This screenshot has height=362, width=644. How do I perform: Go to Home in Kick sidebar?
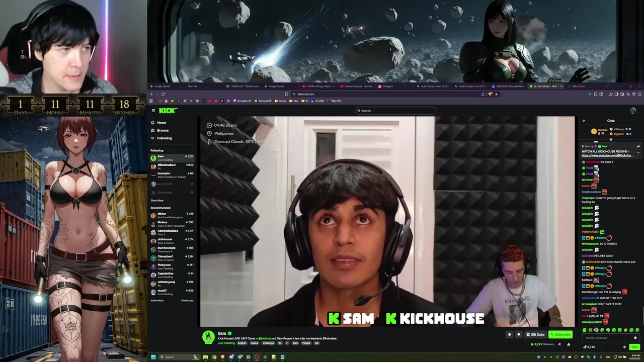coord(162,123)
